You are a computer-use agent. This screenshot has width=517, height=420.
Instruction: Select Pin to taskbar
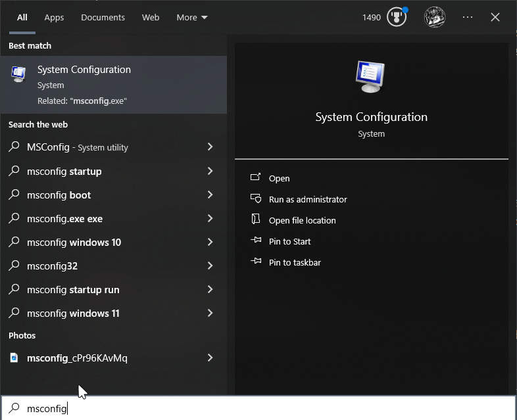295,262
